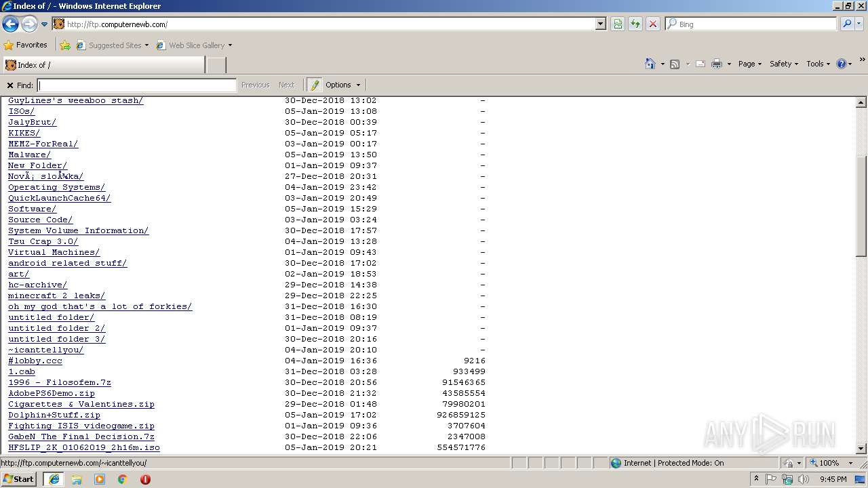Close the Find bar with X
Viewport: 868px width, 488px height.
click(x=10, y=85)
